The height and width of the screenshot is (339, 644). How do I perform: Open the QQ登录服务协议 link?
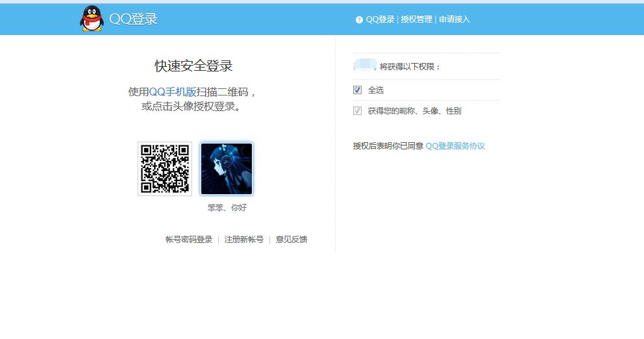455,146
